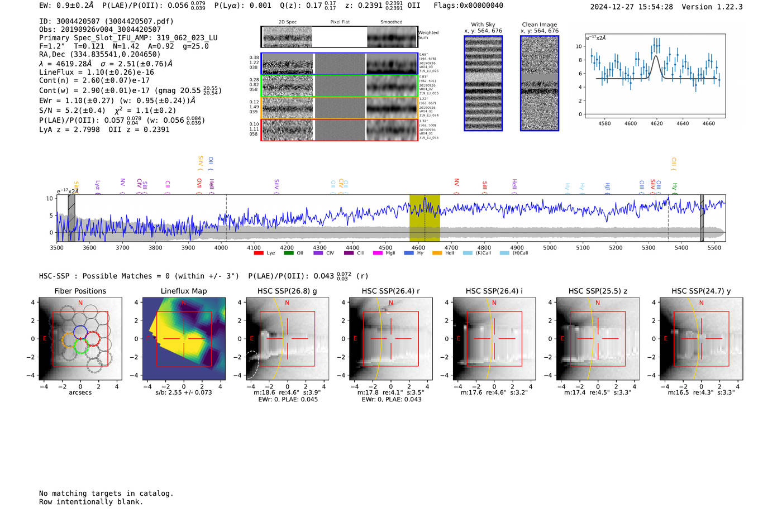This screenshot has width=782, height=532.
Task: Click the orange-outlined 2D fiber spectrum row
Action: pos(340,108)
